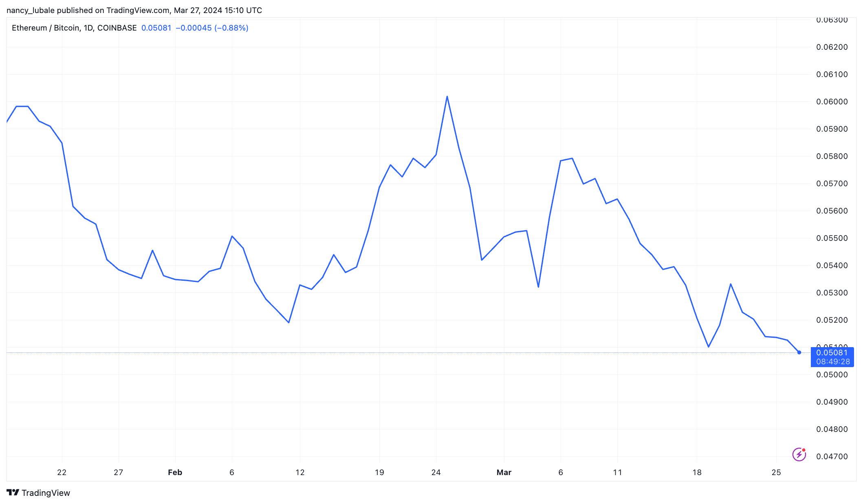Click the blue 0.05081 current price tag
The height and width of the screenshot is (504, 863).
pos(832,353)
